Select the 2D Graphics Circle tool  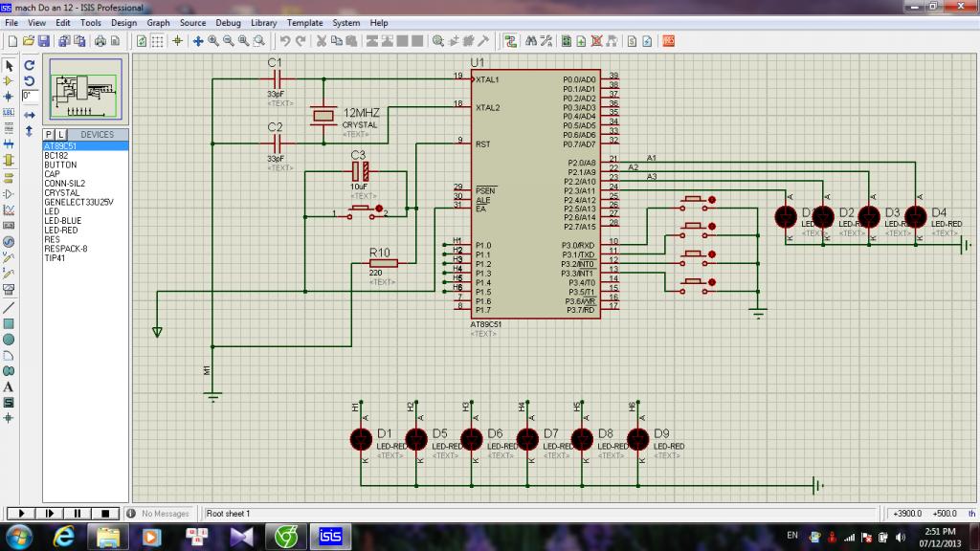(9, 339)
